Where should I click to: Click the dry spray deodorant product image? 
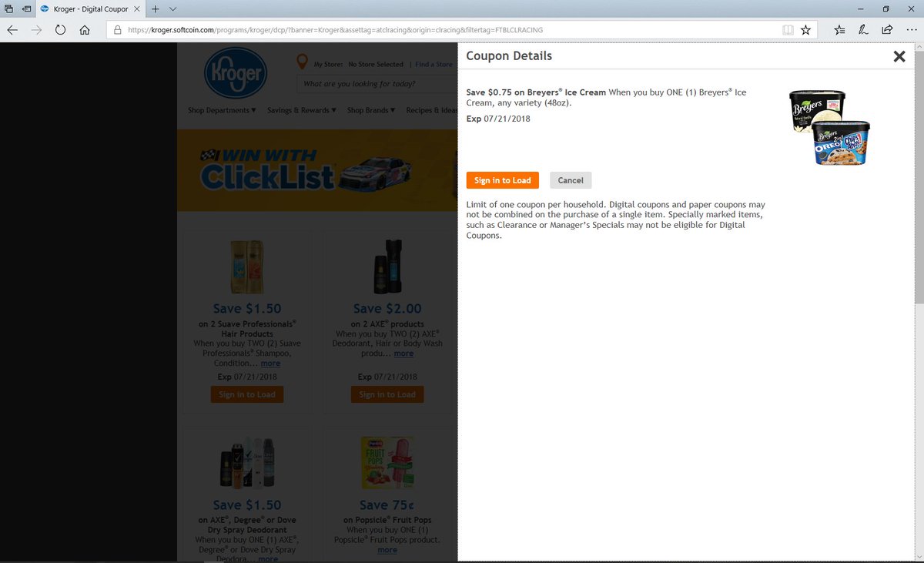[246, 464]
